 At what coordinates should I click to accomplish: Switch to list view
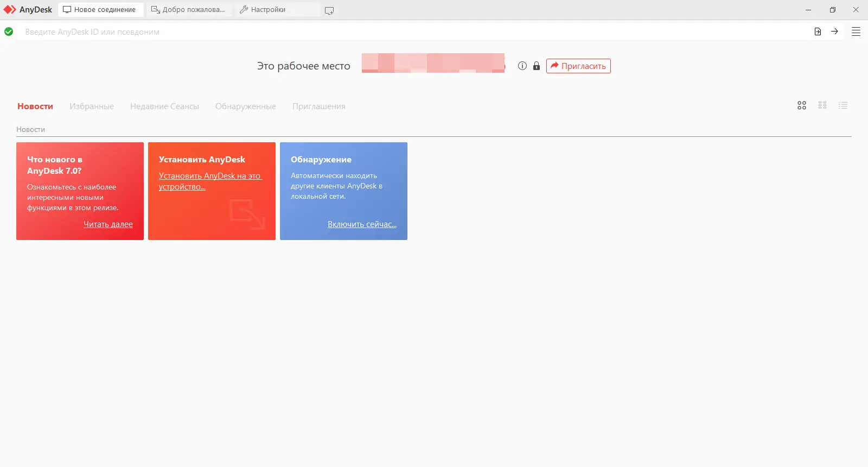coord(843,105)
